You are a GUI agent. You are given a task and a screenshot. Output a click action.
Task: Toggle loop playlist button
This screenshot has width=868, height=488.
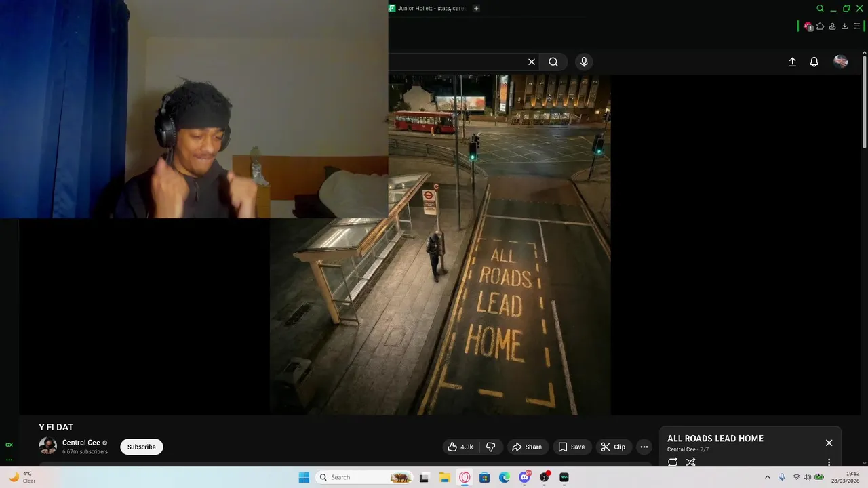tap(673, 462)
